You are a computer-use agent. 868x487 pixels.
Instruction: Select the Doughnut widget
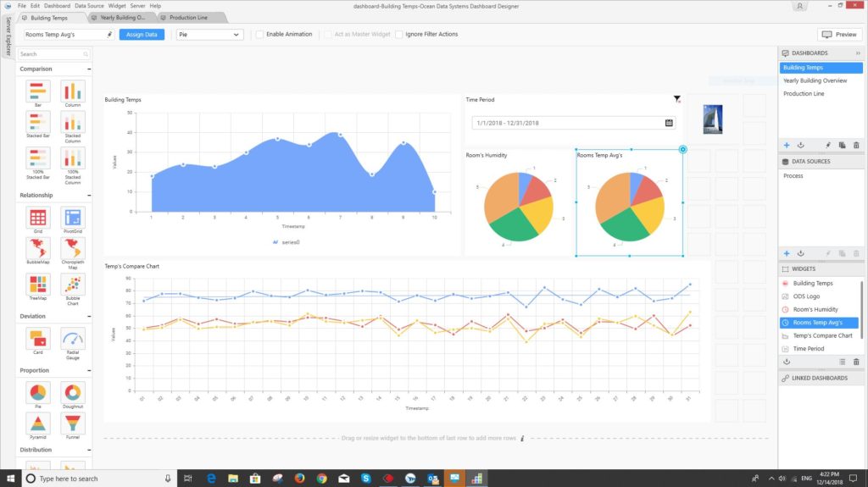[x=73, y=392]
